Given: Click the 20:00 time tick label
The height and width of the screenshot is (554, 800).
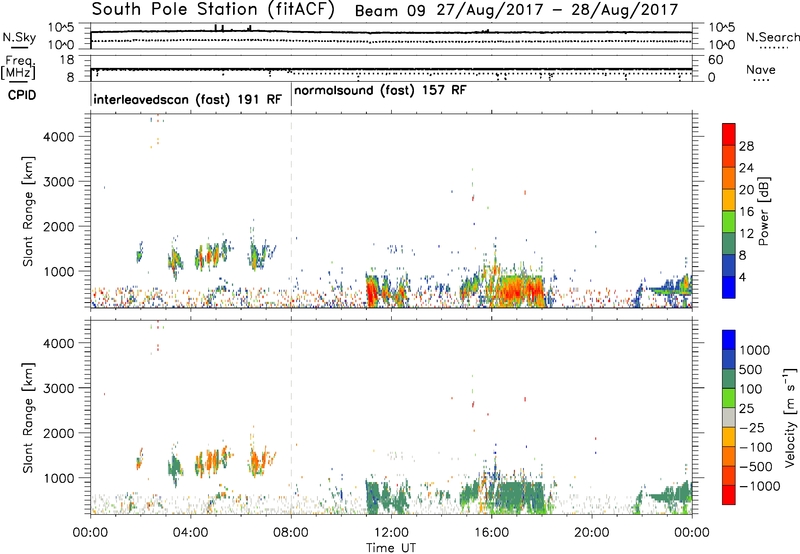Looking at the screenshot, I should coord(591,533).
